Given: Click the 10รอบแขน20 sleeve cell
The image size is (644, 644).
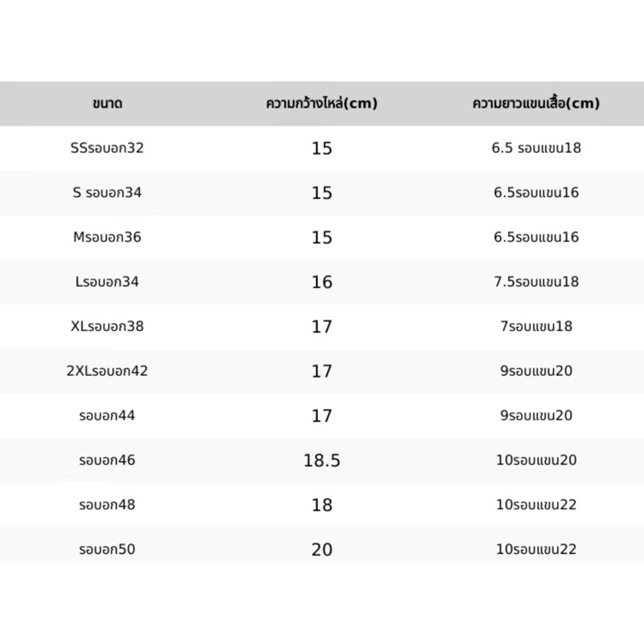Looking at the screenshot, I should (536, 460).
